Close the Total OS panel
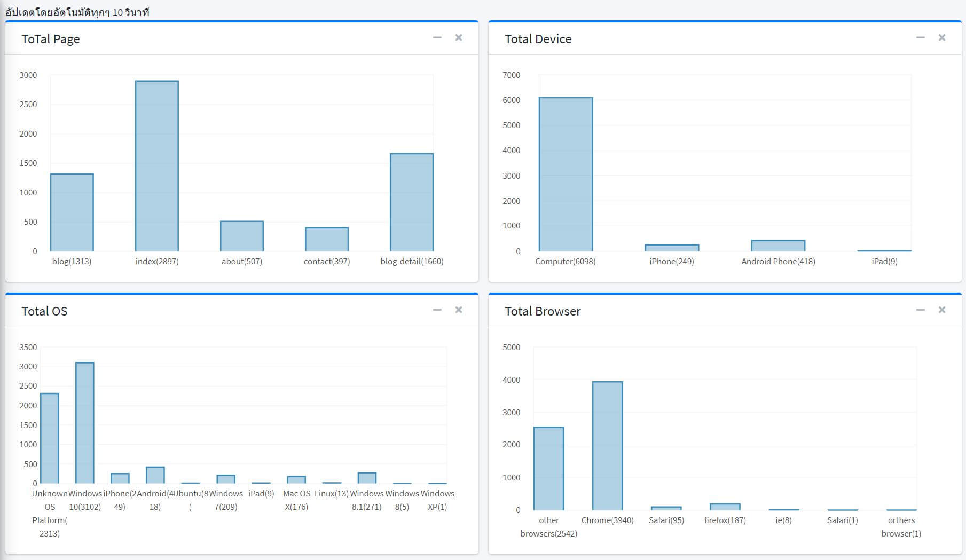Screen dimensions: 966x560 tap(458, 310)
